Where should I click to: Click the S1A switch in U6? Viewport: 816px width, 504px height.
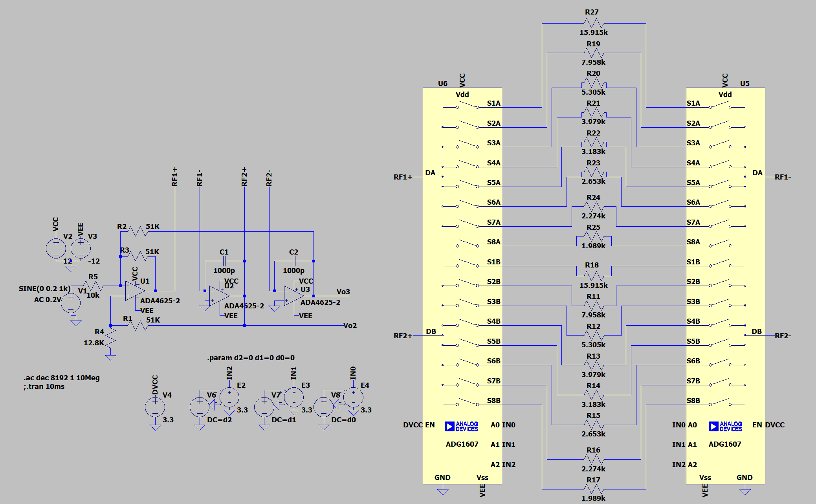point(467,105)
